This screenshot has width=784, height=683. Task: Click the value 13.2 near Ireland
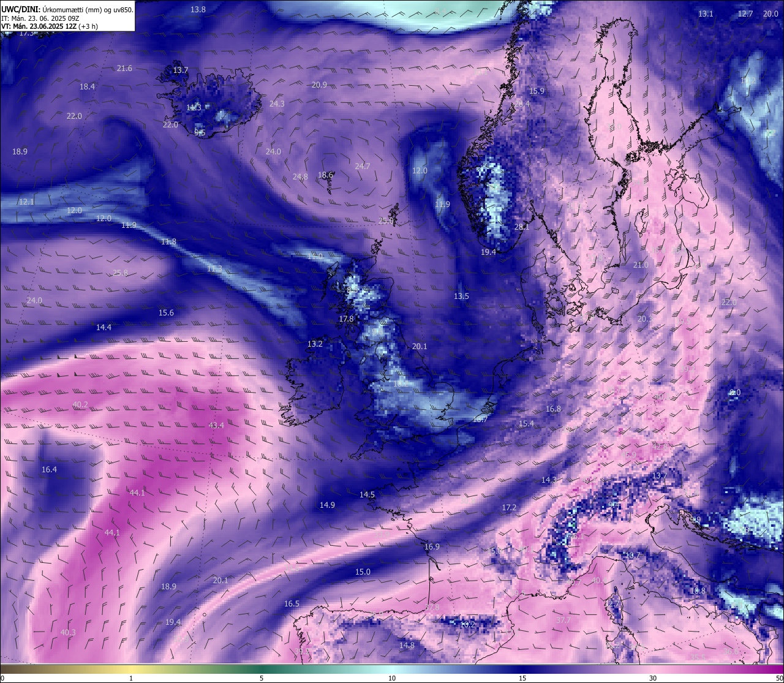tap(315, 344)
